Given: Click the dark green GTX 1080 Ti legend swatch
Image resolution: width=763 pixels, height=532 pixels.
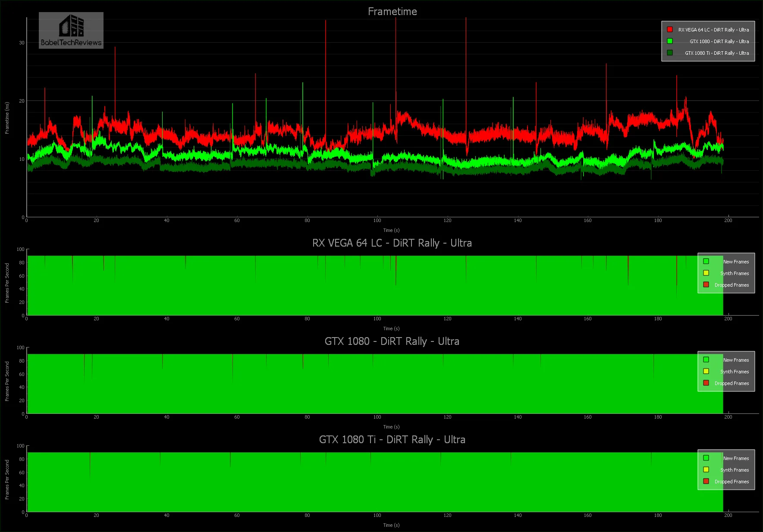Looking at the screenshot, I should point(670,53).
